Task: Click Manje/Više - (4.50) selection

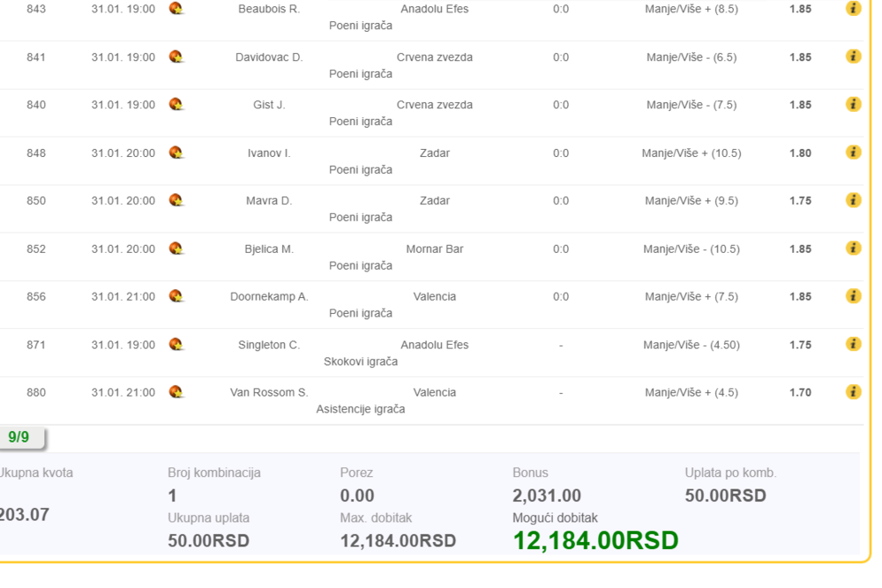Action: point(691,346)
